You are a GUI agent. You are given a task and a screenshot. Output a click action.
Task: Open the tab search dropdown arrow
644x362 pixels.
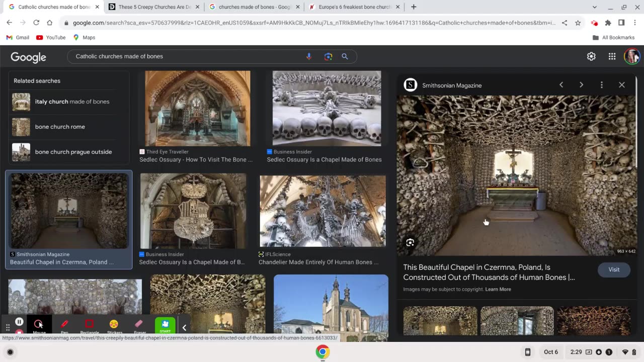click(594, 7)
